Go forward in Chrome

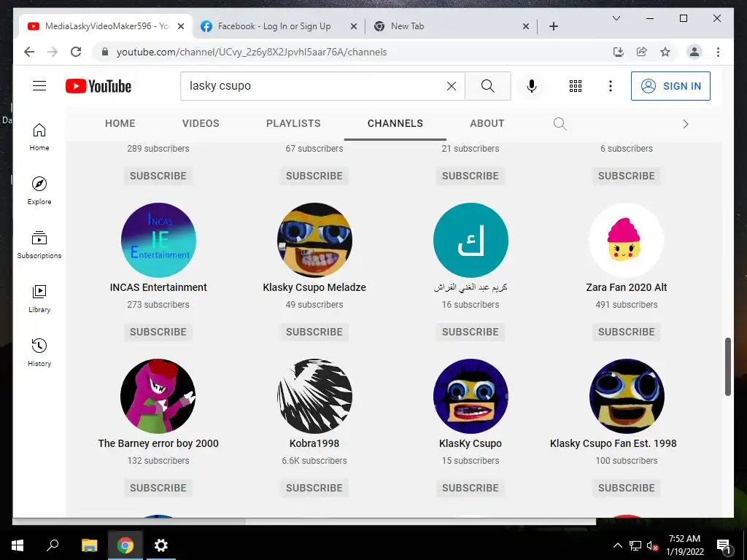coord(53,52)
